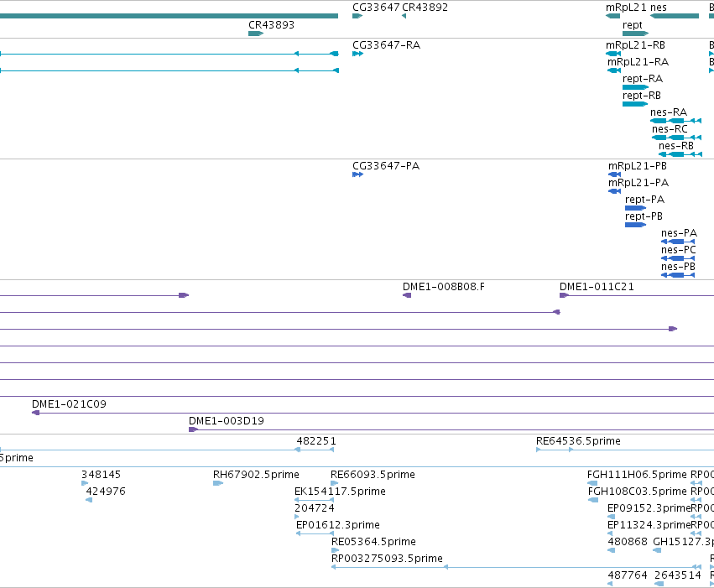The width and height of the screenshot is (714, 588).
Task: Click the rept-RA transcript
Action: pos(643,79)
